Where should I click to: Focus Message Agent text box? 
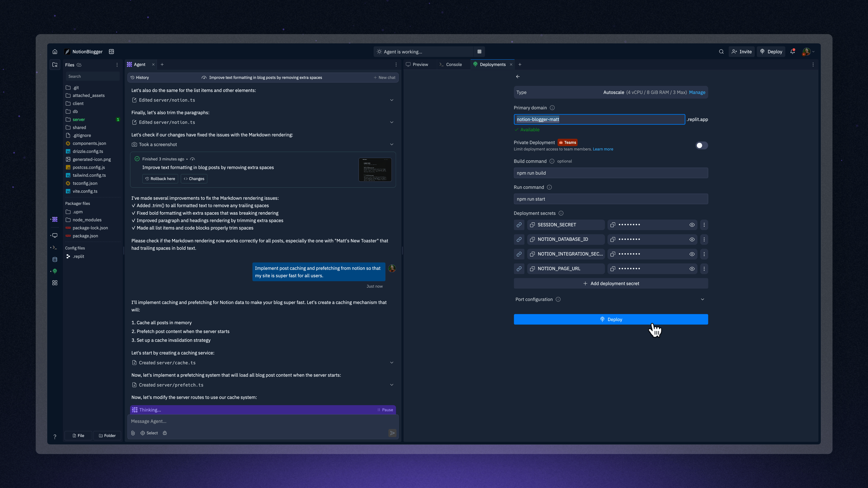[x=263, y=421]
